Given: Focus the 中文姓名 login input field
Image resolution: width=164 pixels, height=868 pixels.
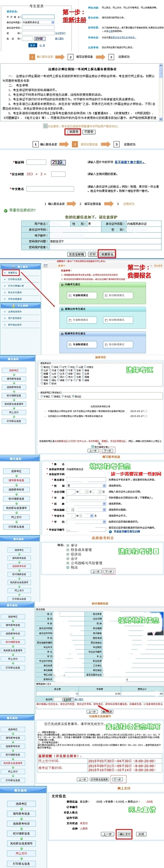Looking at the screenshot, I should pyautogui.click(x=38, y=16).
